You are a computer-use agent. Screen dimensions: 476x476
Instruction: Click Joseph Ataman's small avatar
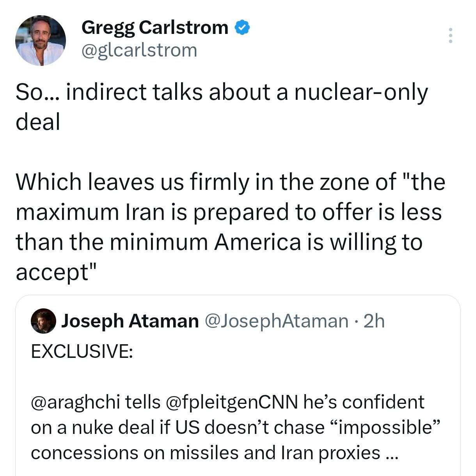43,321
